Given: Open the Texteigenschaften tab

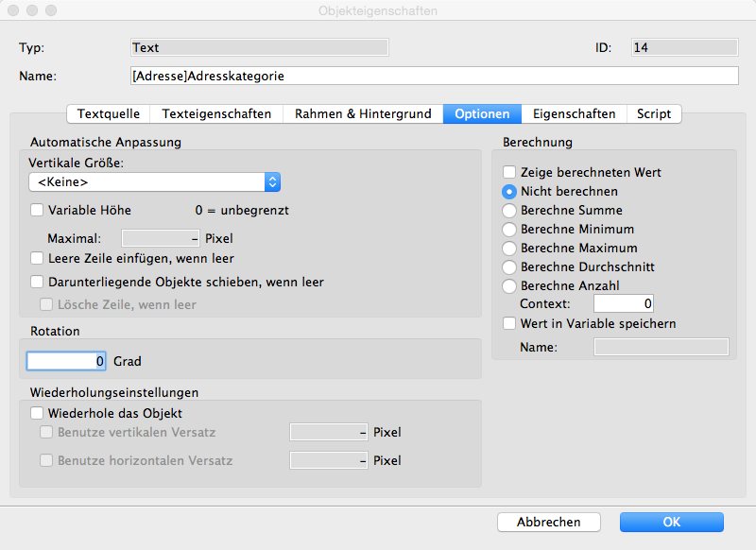Looking at the screenshot, I should 216,113.
